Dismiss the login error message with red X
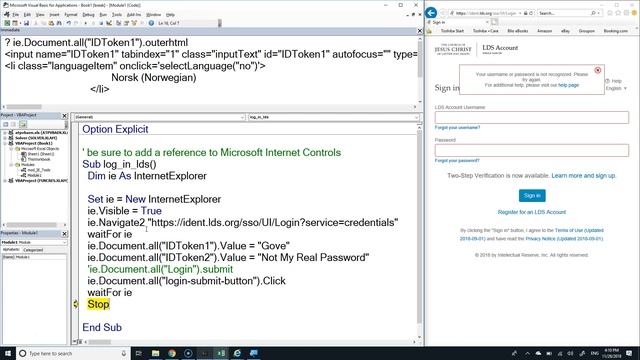This screenshot has height=360, width=640. pos(598,70)
